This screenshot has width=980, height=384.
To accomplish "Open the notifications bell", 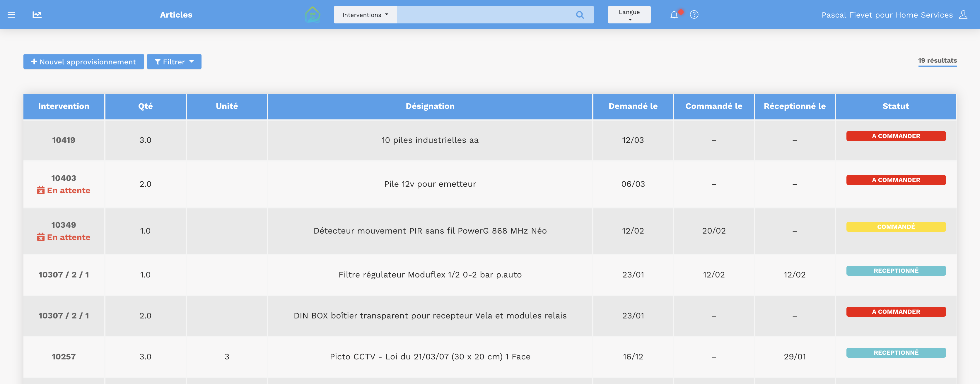I will [x=674, y=15].
